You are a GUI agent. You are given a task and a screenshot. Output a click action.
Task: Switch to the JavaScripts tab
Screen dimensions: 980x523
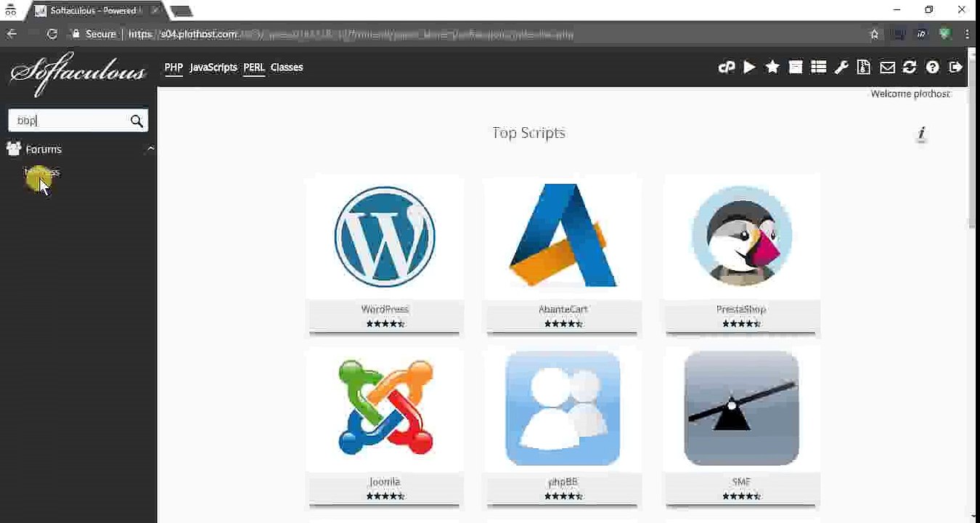[x=213, y=68]
